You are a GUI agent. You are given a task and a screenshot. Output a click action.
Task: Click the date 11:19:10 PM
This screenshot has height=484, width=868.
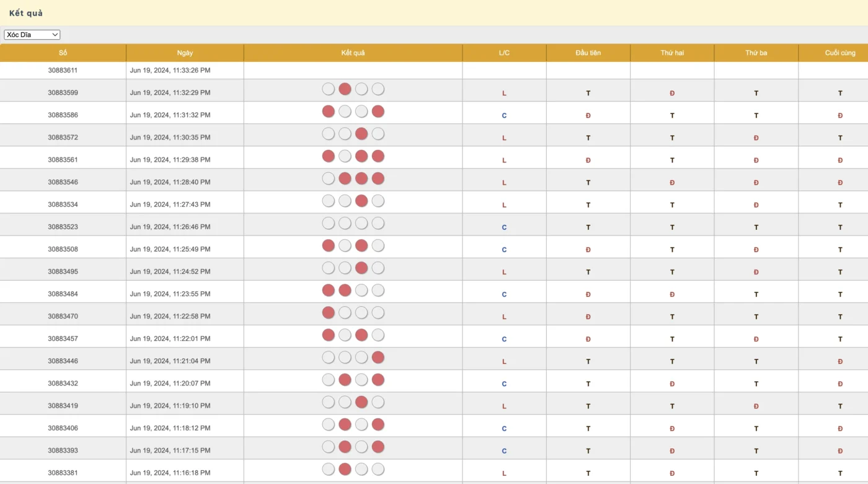click(x=170, y=406)
